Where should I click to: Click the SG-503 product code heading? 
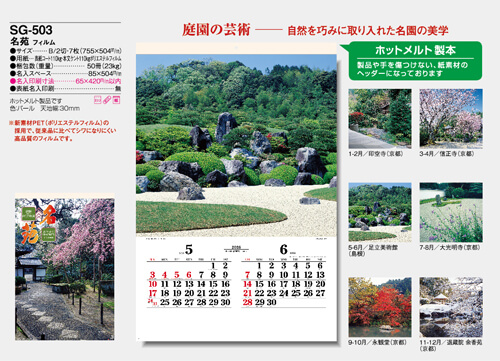(31, 30)
